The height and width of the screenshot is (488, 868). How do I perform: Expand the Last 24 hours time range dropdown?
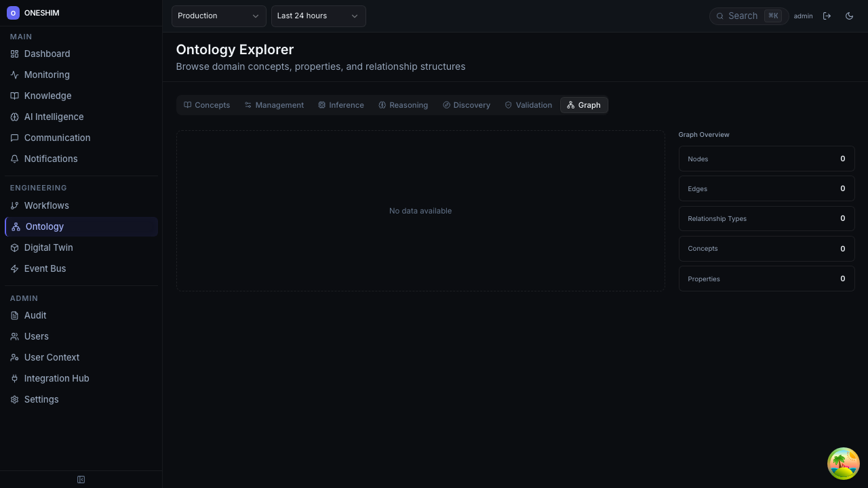coord(318,16)
